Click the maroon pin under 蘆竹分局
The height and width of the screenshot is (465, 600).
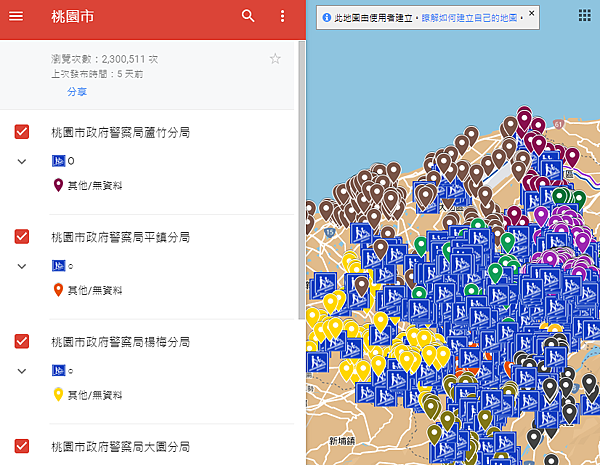(58, 185)
